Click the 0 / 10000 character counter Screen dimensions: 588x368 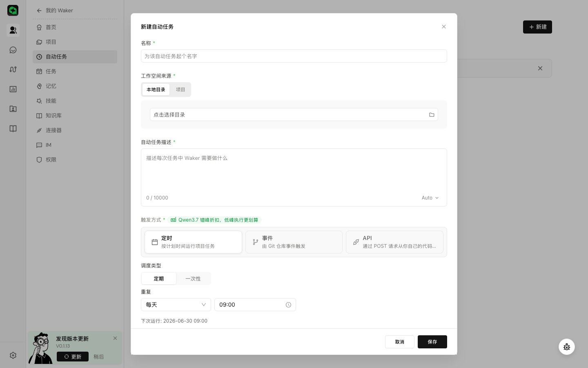(157, 198)
